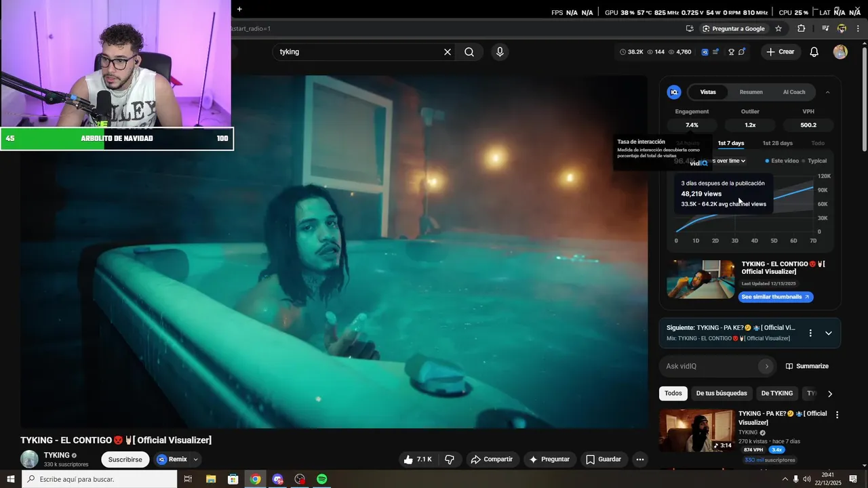
Task: Click the Suscribirse button
Action: 125,460
